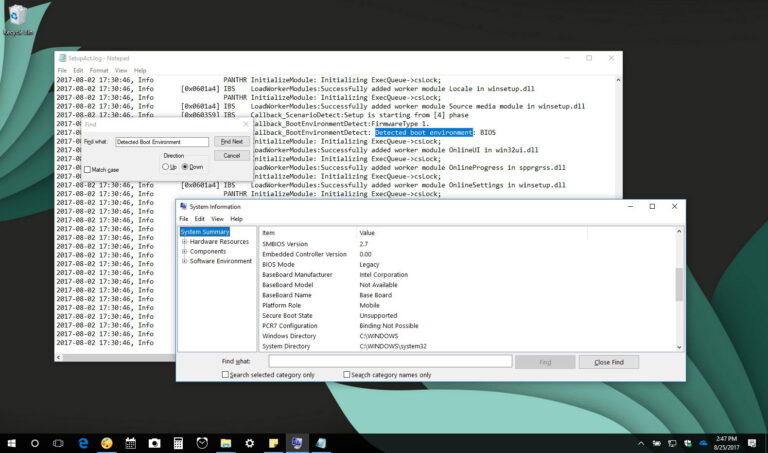
Task: Open Notepad's View menu
Action: pos(121,71)
